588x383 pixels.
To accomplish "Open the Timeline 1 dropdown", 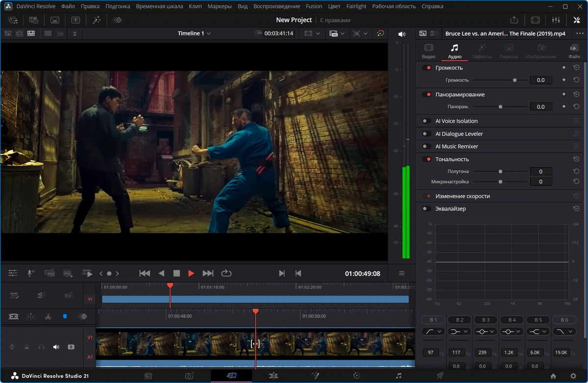I will point(194,33).
